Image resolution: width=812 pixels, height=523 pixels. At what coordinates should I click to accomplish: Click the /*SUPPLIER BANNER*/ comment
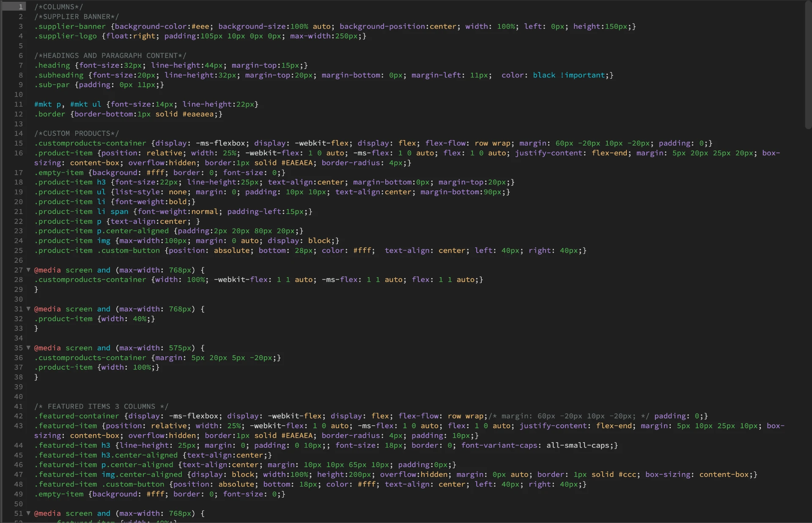point(77,17)
